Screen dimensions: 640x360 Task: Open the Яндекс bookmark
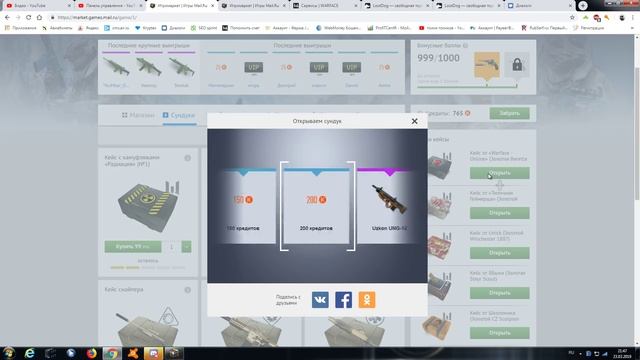(88, 28)
